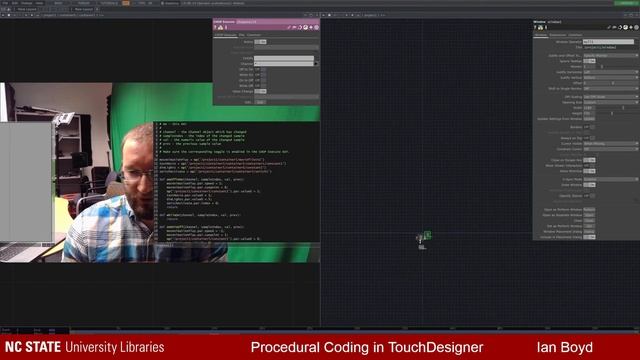Switch to CHOP Execute parameter tab
Screen dimensions: 640x360
click(225, 35)
